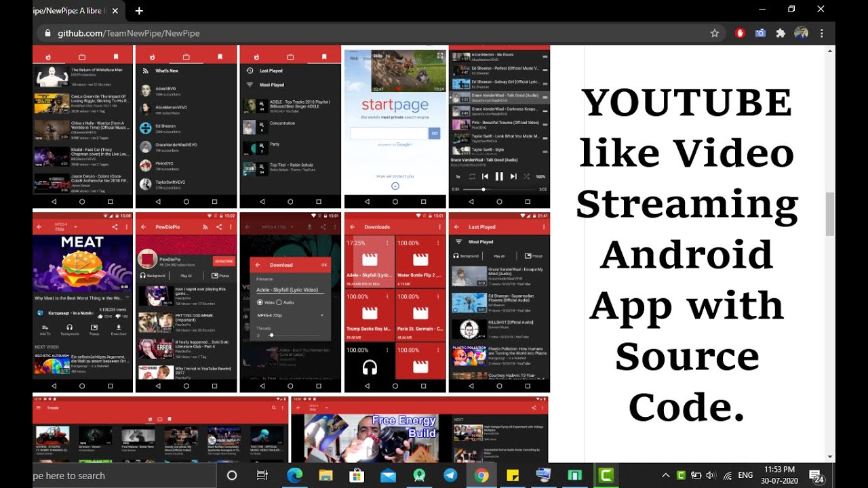This screenshot has height=488, width=868.
Task: Open the Adele - Skyfall download tile
Action: click(x=368, y=262)
